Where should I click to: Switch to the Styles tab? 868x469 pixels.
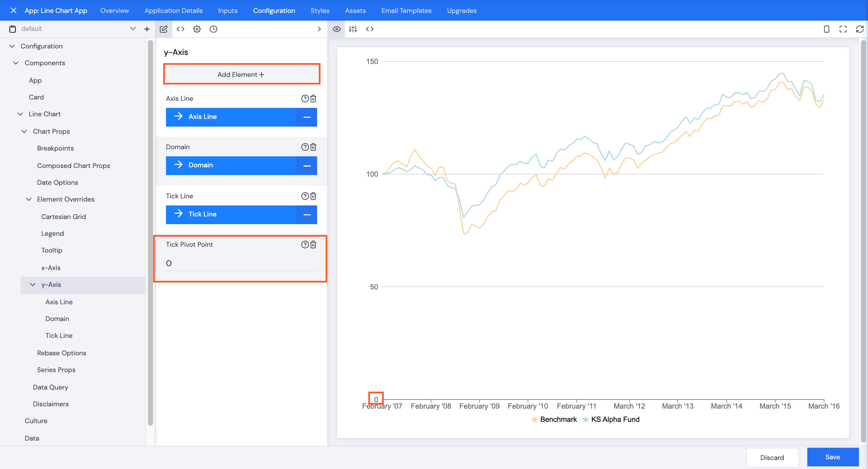click(x=320, y=10)
